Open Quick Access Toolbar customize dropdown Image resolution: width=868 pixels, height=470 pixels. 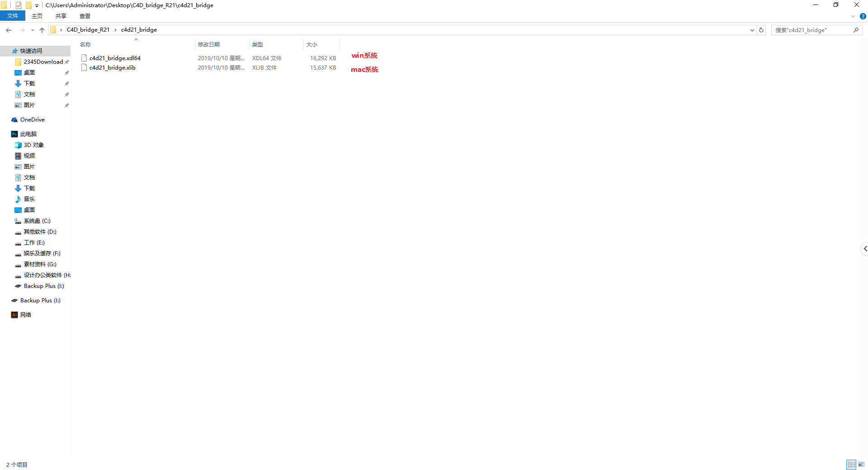click(37, 5)
